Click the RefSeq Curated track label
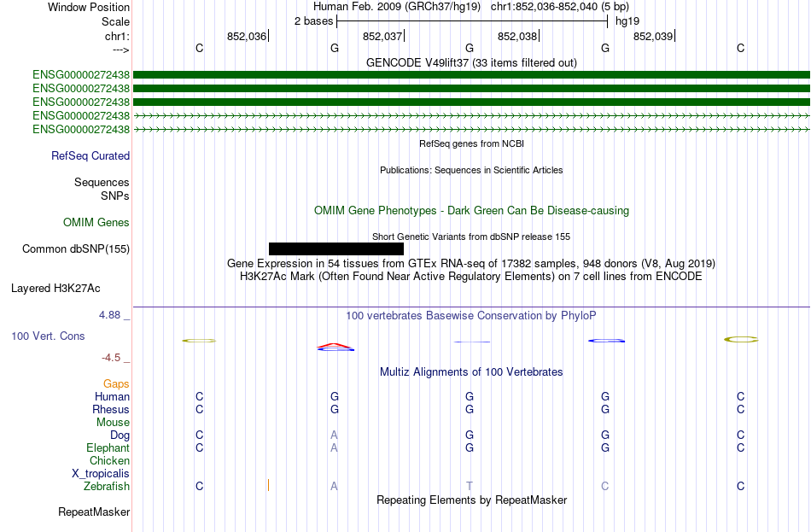This screenshot has height=532, width=811. pyautogui.click(x=90, y=155)
